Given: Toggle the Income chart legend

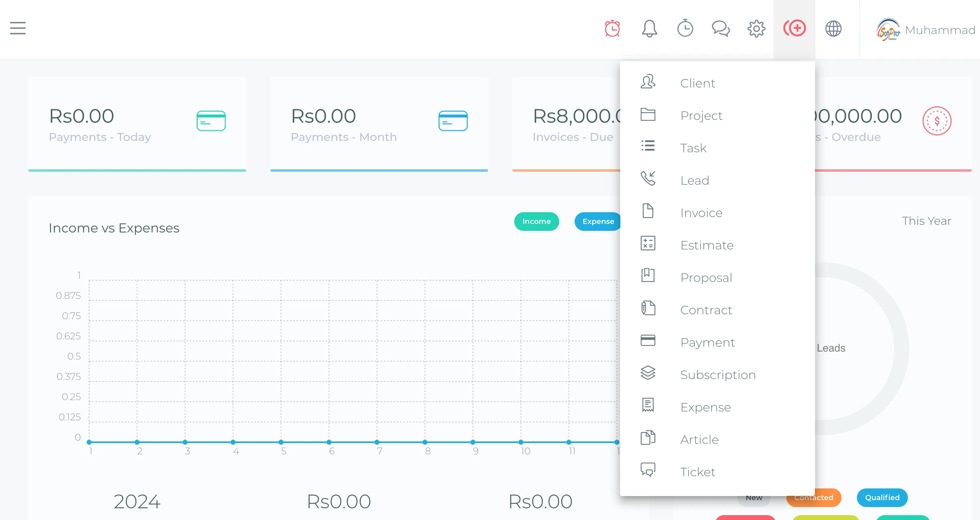Looking at the screenshot, I should pos(536,222).
